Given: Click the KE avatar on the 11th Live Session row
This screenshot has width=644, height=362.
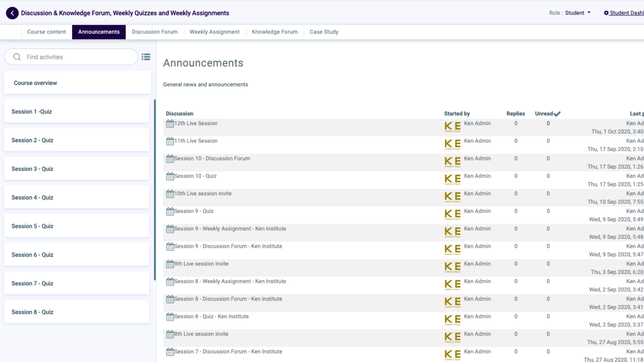Looking at the screenshot, I should tap(452, 144).
